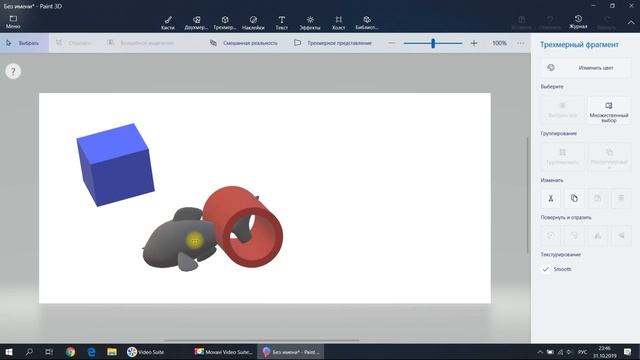
Task: Open File Explorer from taskbar
Action: point(112,352)
